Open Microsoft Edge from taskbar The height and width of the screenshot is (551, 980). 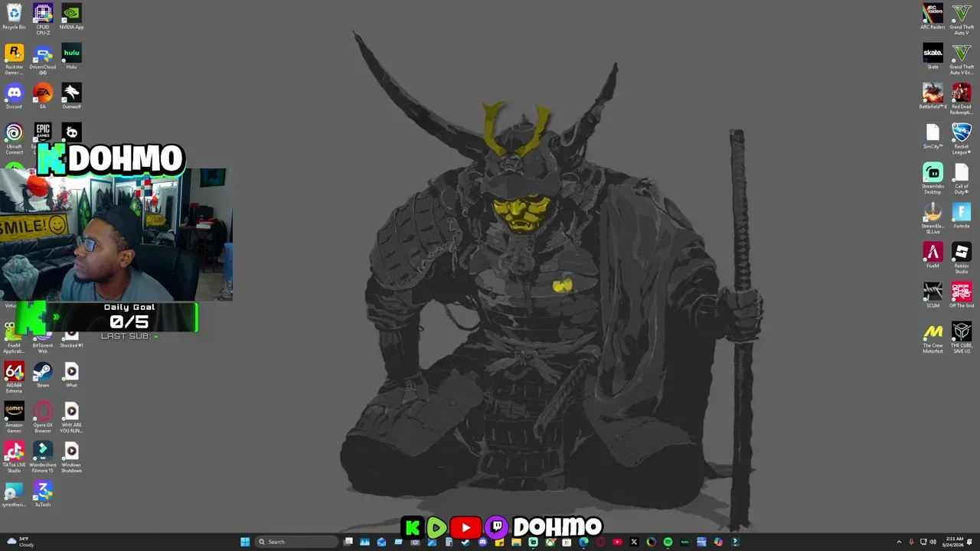(x=583, y=542)
